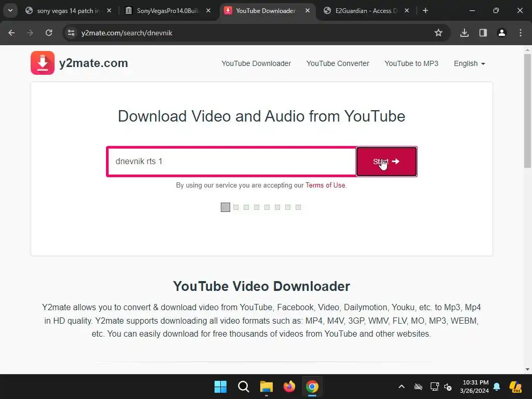Image resolution: width=532 pixels, height=399 pixels.
Task: Toggle the browser side panel icon
Action: (x=483, y=33)
